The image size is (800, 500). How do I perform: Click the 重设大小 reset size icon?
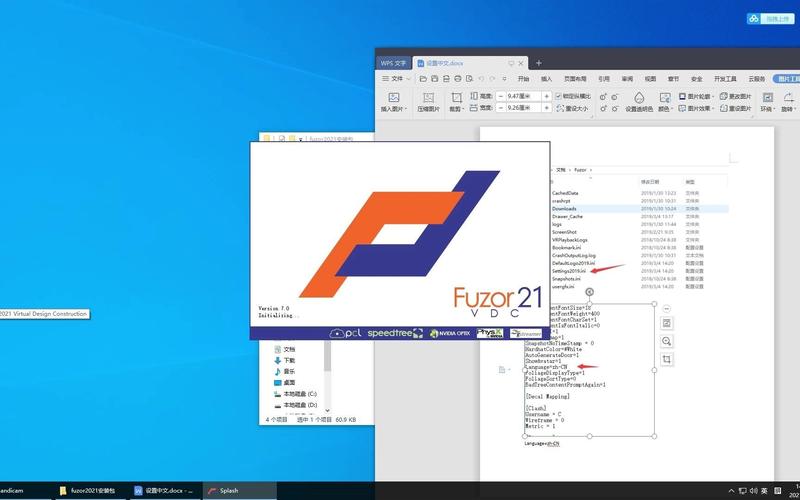573,108
